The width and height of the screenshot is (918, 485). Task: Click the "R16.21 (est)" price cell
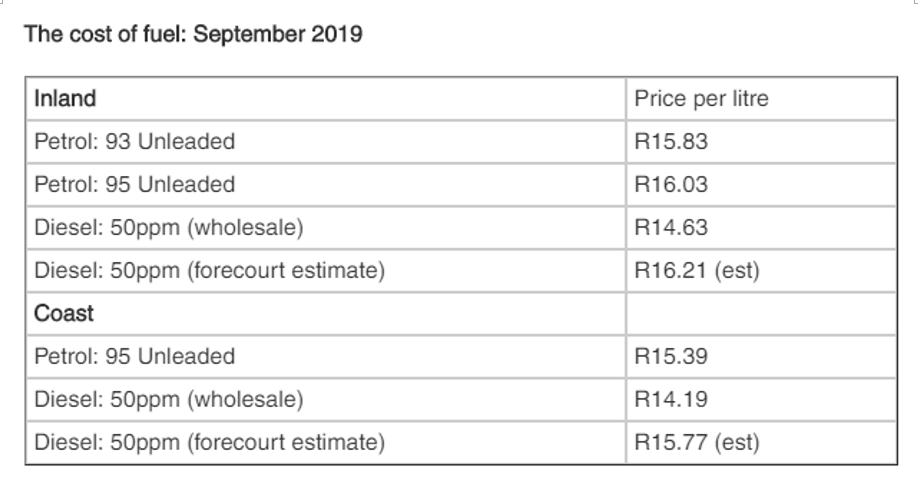(761, 271)
